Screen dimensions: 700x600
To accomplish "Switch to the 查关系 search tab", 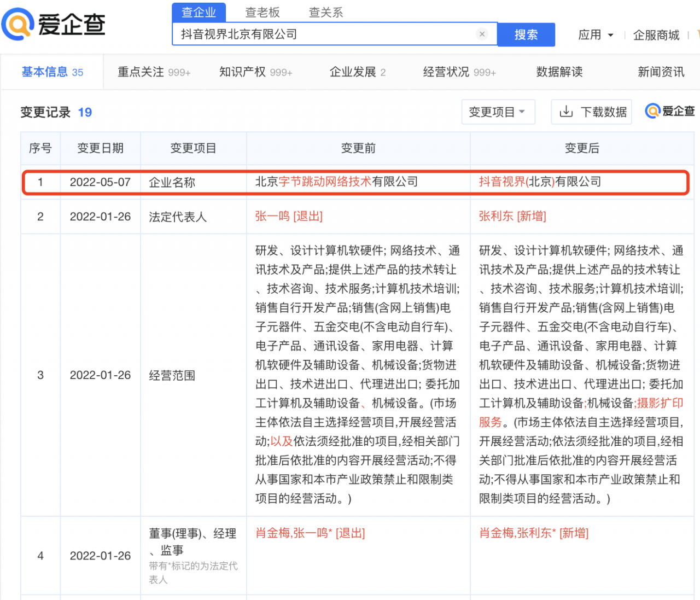I will 325,12.
